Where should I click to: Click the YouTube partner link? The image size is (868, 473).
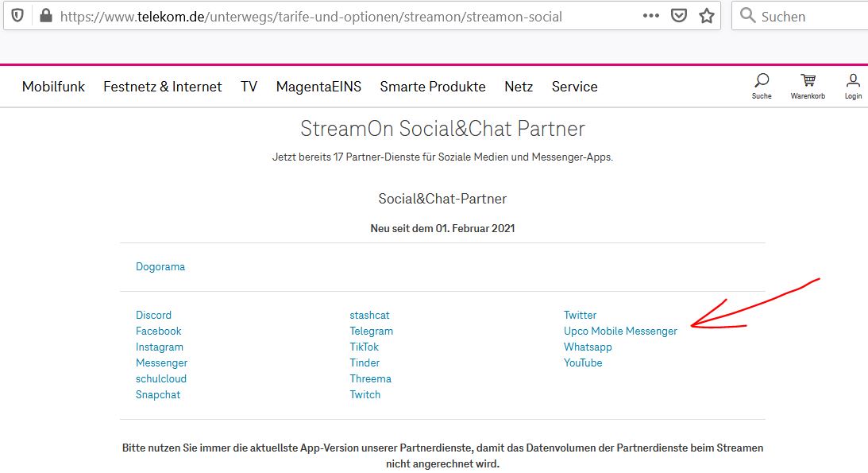coord(583,363)
